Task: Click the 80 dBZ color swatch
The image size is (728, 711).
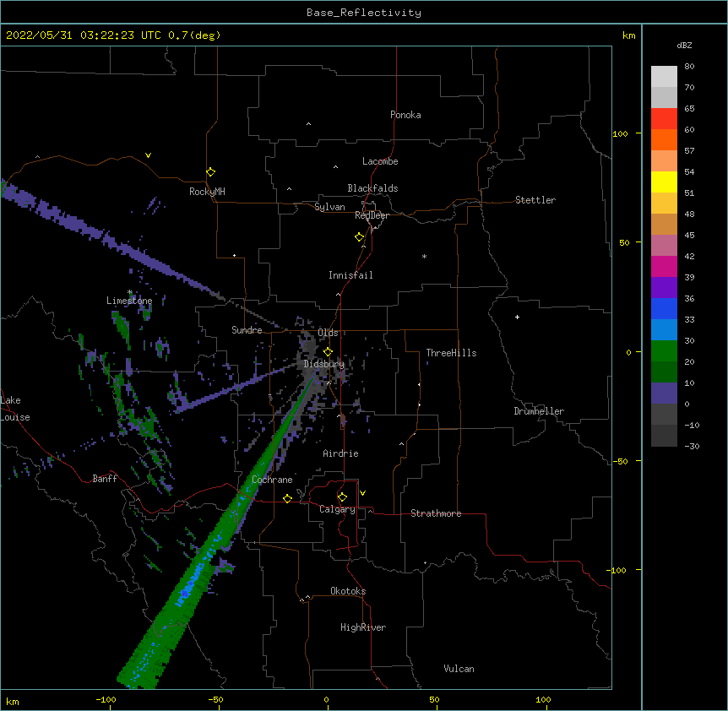Action: click(664, 77)
